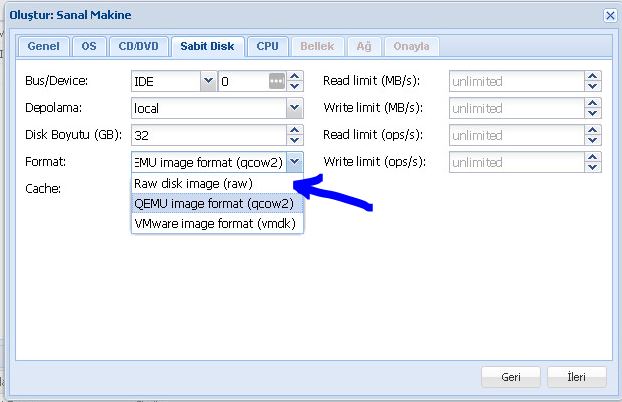The height and width of the screenshot is (402, 622).
Task: Click the device number spinner icon
Action: [x=277, y=81]
